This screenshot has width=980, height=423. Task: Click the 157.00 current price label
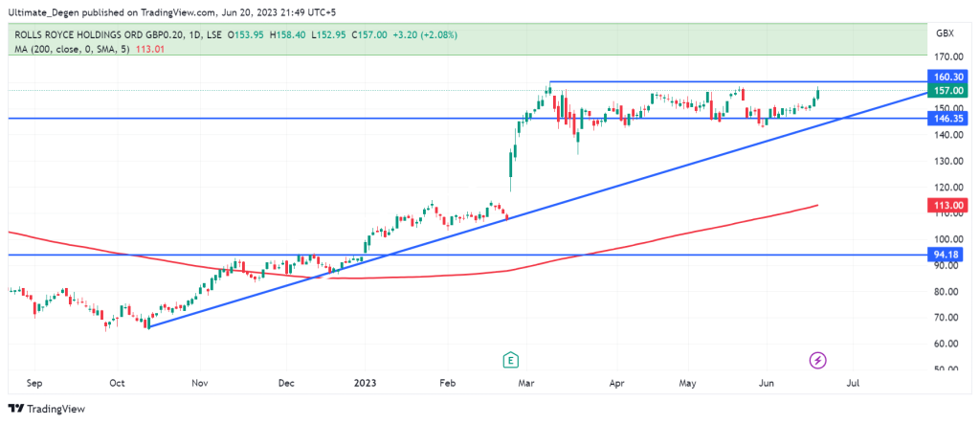point(948,91)
